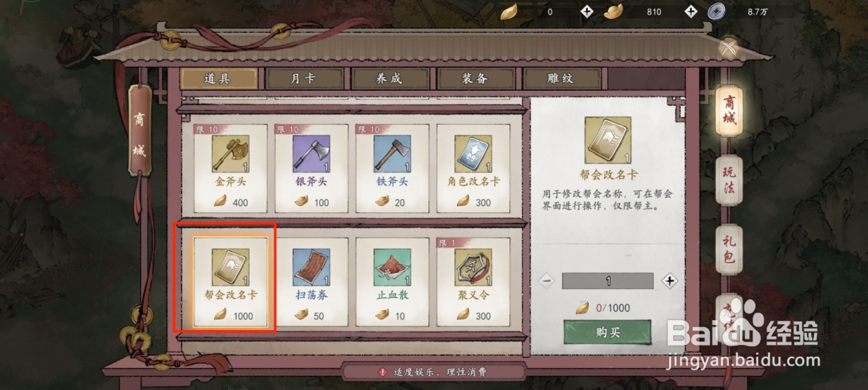Select the 金斧头 golden axe item
The height and width of the screenshot is (390, 868).
click(231, 169)
